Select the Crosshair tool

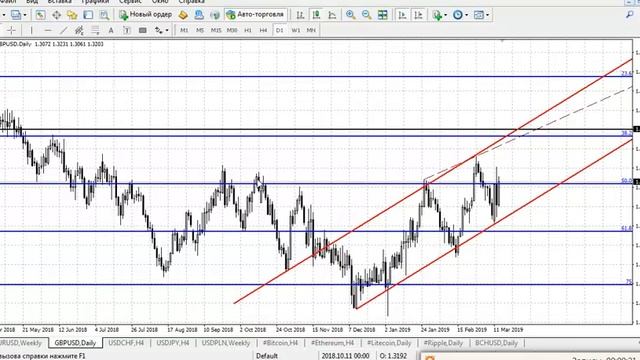tap(11, 30)
